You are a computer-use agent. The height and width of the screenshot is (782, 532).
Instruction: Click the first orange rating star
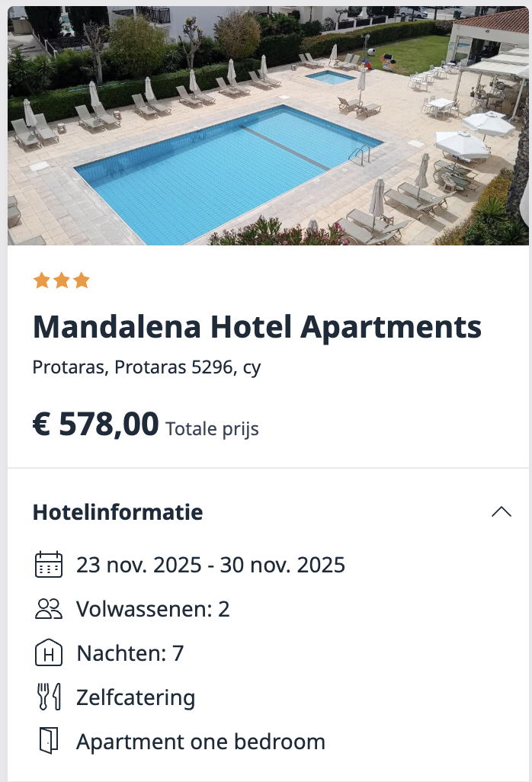[41, 281]
